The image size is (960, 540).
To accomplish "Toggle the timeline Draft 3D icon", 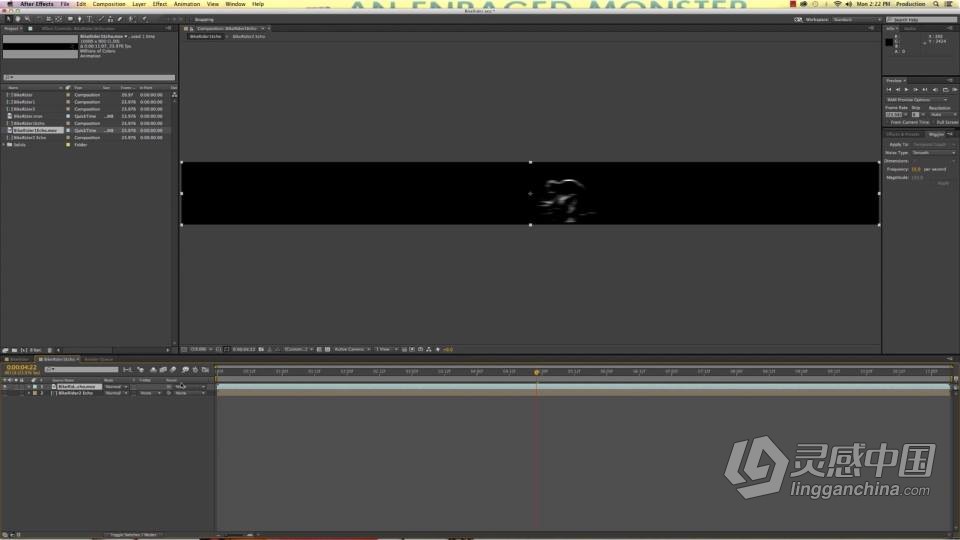I will point(141,369).
